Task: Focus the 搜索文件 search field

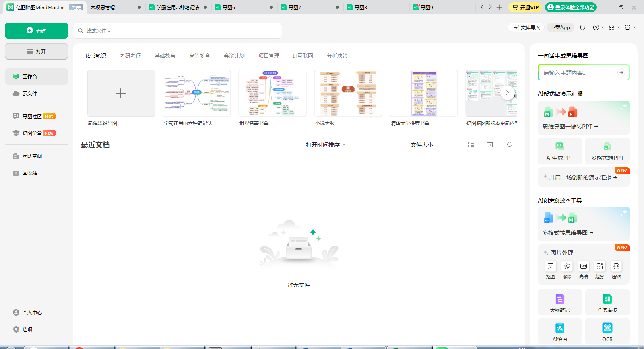Action: point(178,31)
